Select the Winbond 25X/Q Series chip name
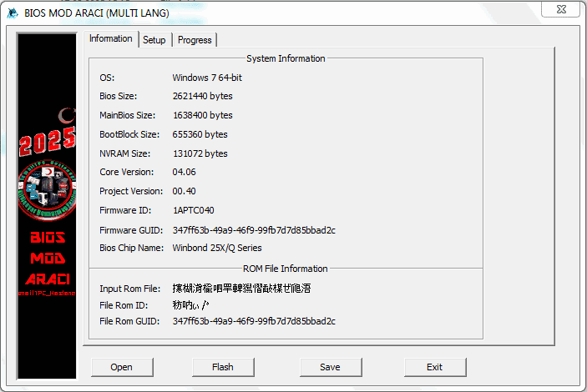The width and height of the screenshot is (587, 392). (x=217, y=248)
